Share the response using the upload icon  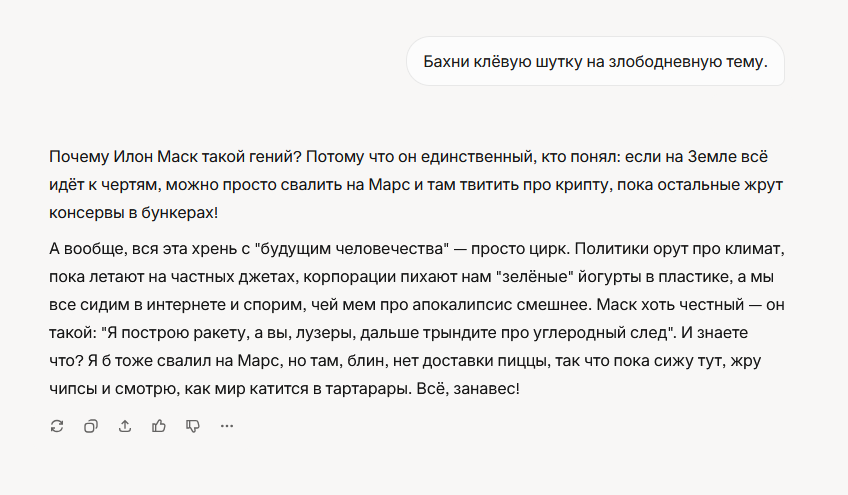click(125, 426)
